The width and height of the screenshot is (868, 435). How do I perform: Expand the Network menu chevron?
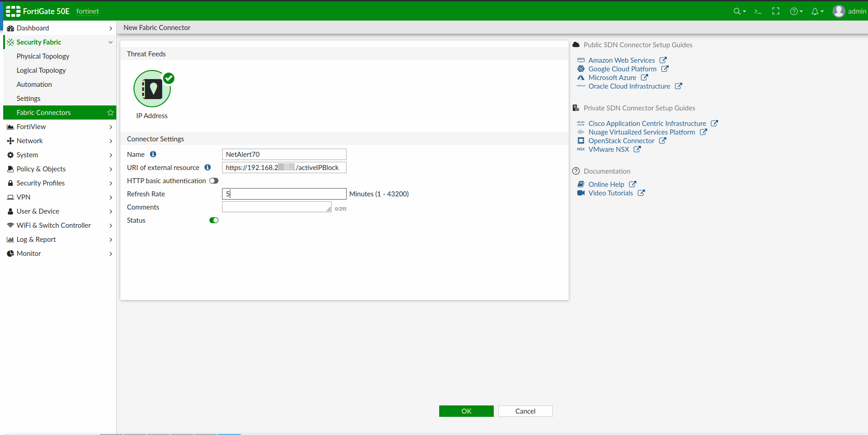point(110,141)
